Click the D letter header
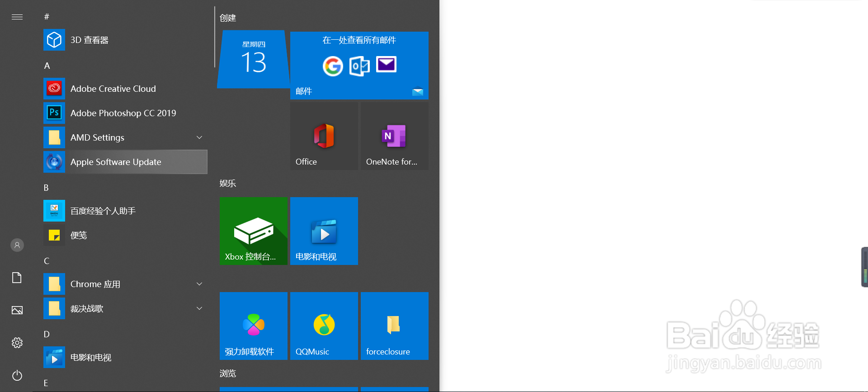868x392 pixels. click(47, 334)
